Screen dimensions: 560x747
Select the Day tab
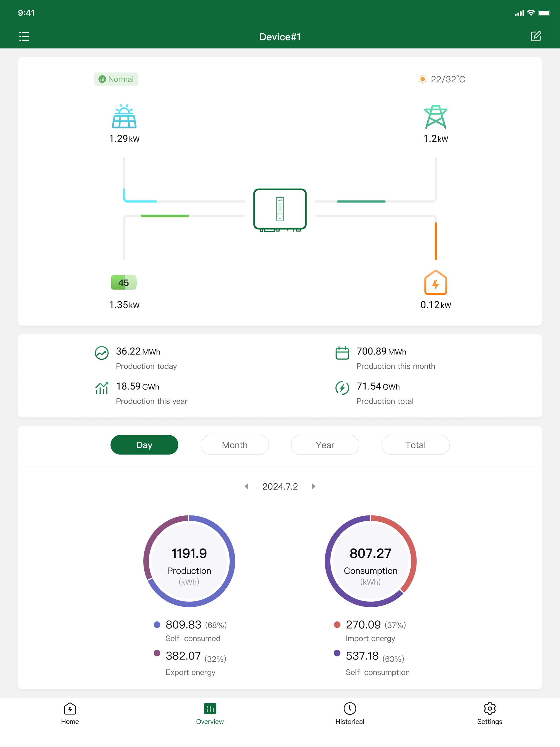click(144, 445)
